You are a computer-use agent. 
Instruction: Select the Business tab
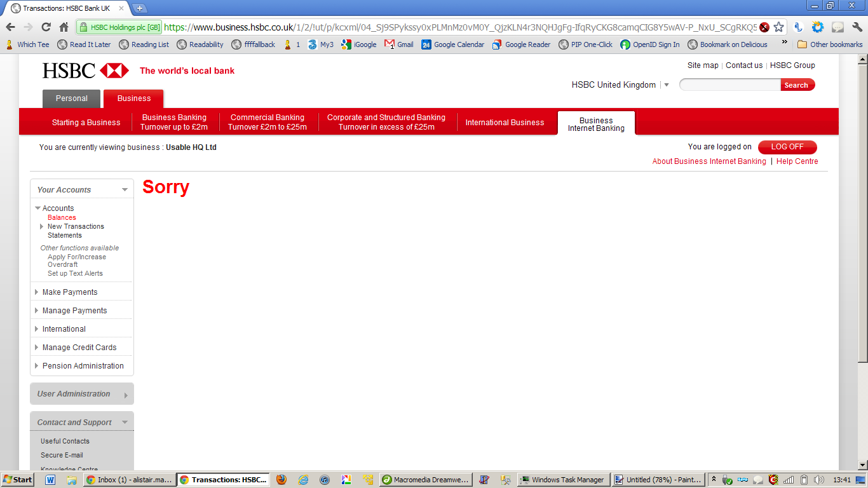[134, 98]
